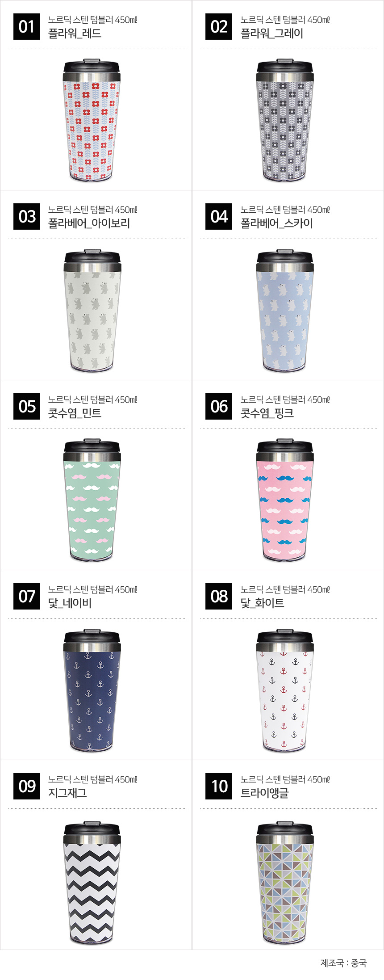Click the pink mustache tumbler image
The height and width of the screenshot is (980, 384).
(x=285, y=500)
